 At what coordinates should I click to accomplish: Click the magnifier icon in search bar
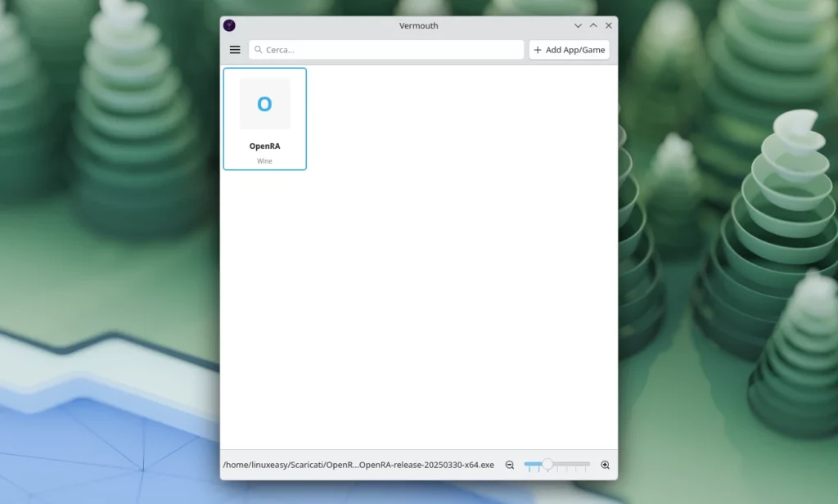tap(257, 50)
